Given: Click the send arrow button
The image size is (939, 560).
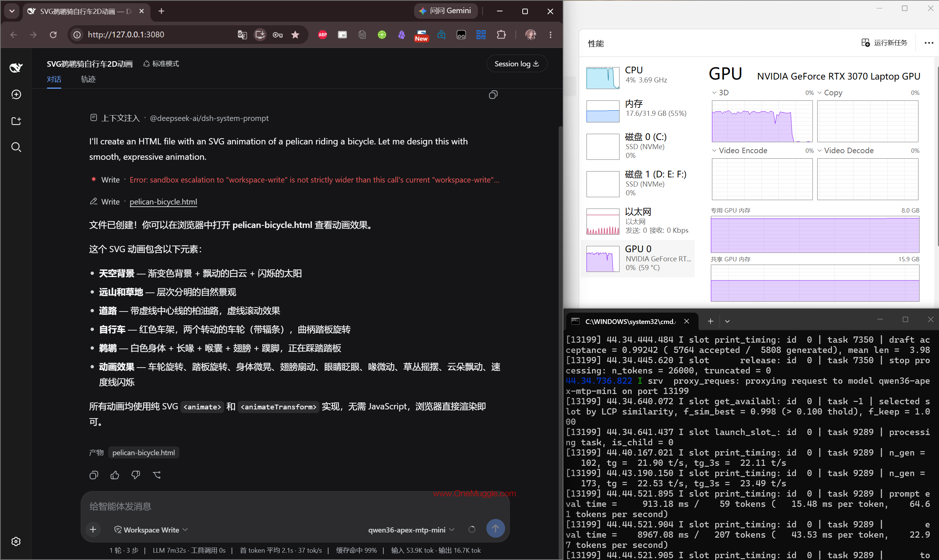Looking at the screenshot, I should (496, 529).
